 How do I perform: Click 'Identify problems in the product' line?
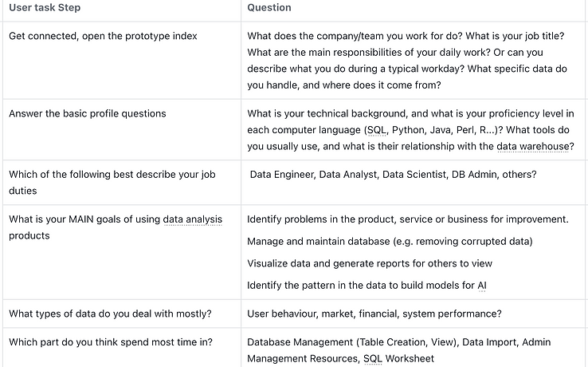(408, 219)
